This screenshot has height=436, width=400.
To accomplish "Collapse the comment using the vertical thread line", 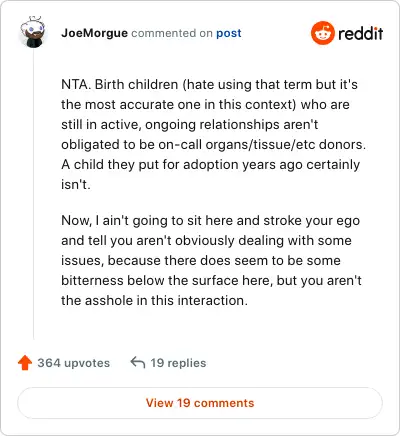I will [x=34, y=195].
